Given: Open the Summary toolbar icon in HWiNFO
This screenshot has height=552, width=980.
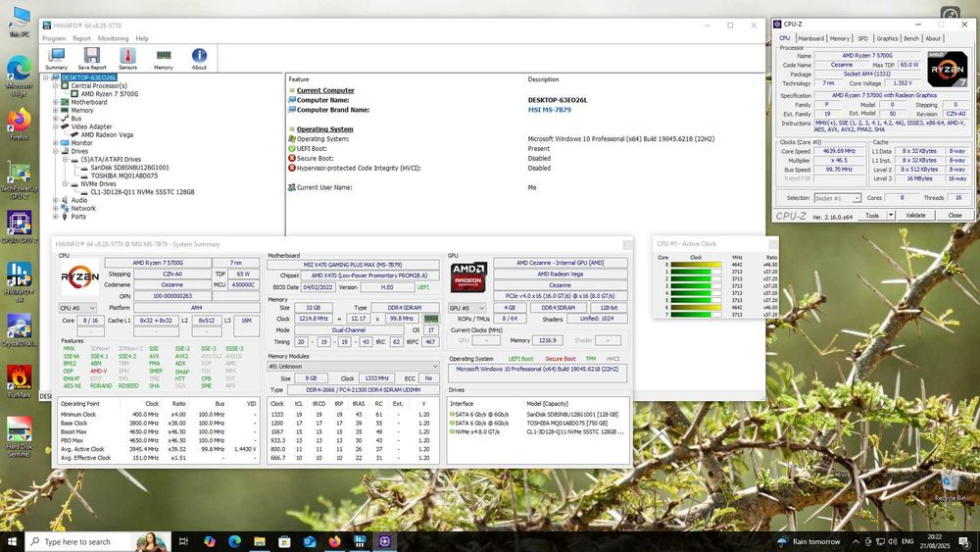Looking at the screenshot, I should point(57,58).
